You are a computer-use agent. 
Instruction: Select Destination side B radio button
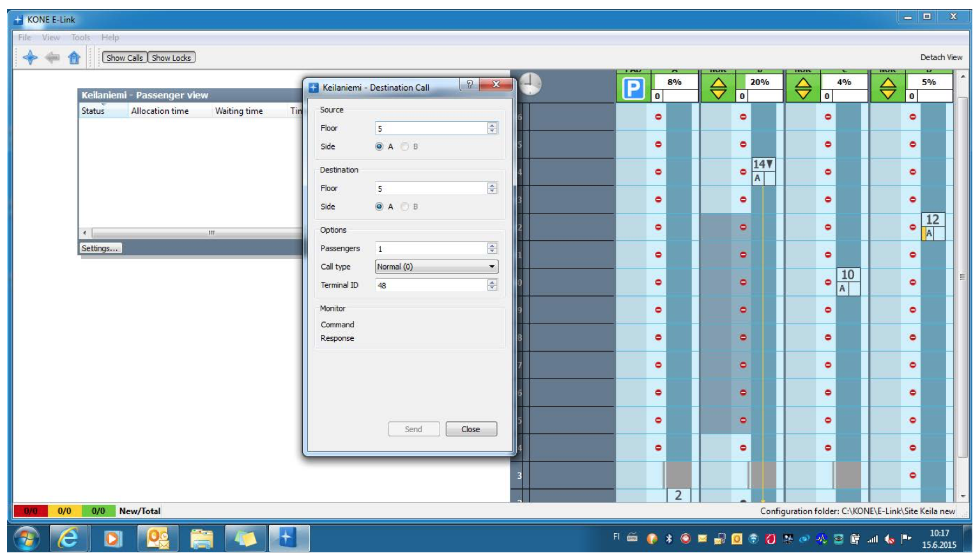pyautogui.click(x=404, y=206)
